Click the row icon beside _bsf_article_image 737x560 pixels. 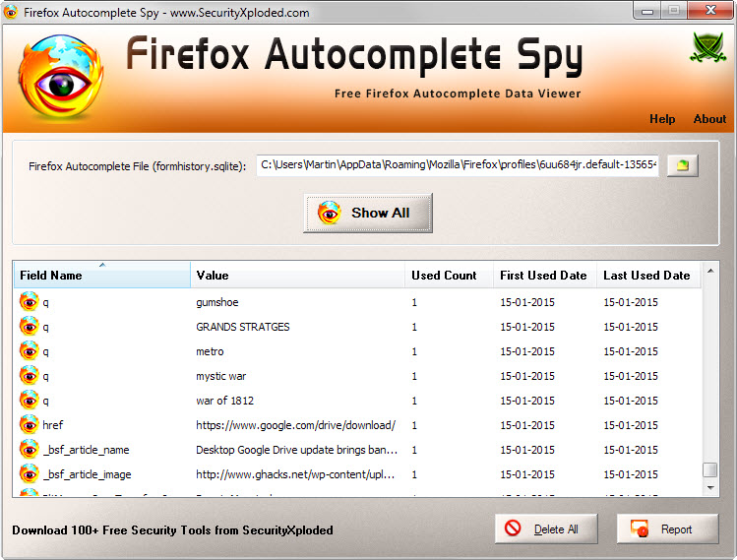click(30, 474)
